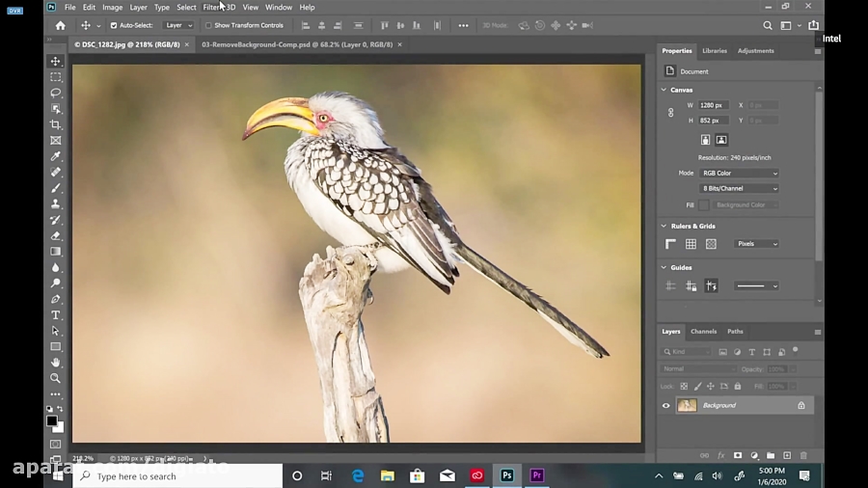The height and width of the screenshot is (488, 868).
Task: Open the RGB Color mode dropdown
Action: pyautogui.click(x=740, y=174)
